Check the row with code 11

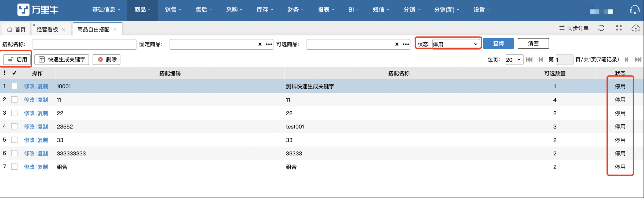click(x=14, y=99)
